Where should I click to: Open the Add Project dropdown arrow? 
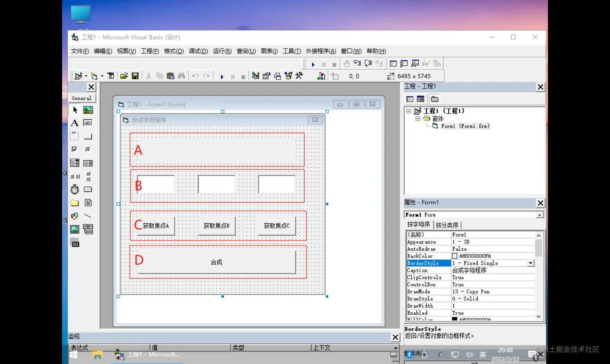[x=86, y=76]
